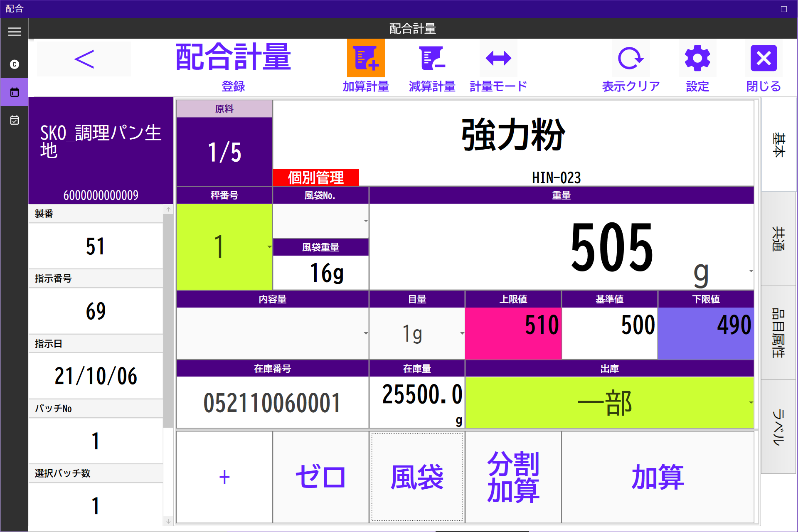The height and width of the screenshot is (532, 798).
Task: Click the 風袋 tare button
Action: (417, 477)
